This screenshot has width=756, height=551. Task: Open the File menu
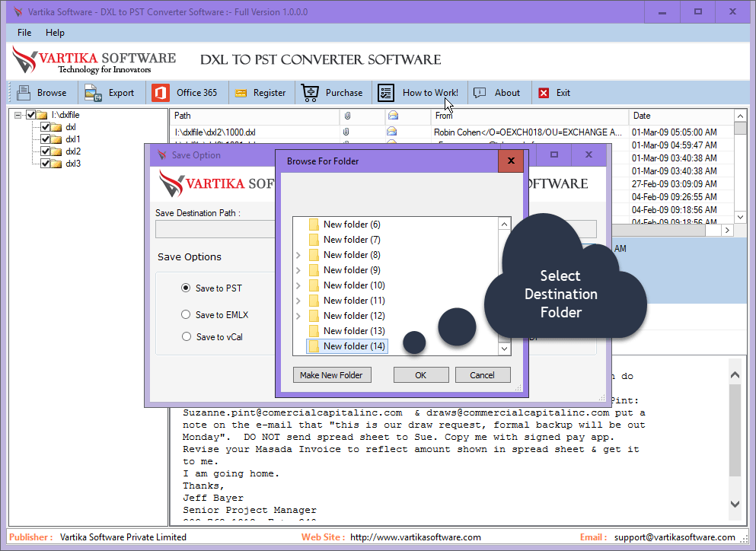click(24, 32)
